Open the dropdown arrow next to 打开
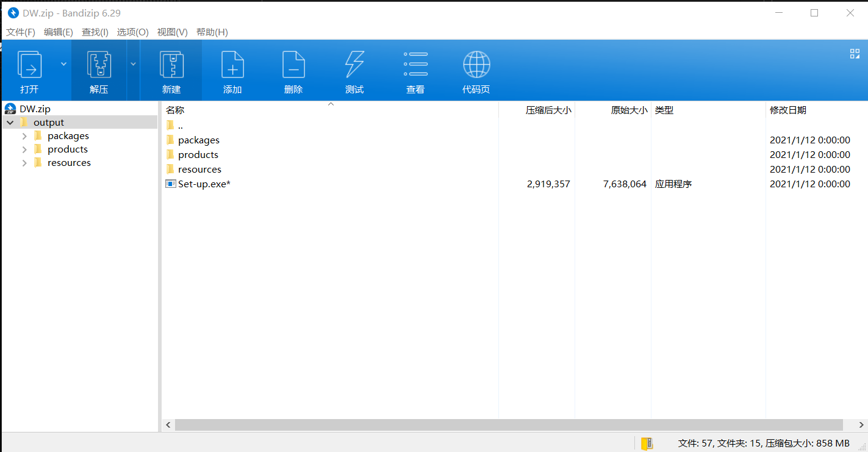The width and height of the screenshot is (868, 452). pyautogui.click(x=63, y=63)
